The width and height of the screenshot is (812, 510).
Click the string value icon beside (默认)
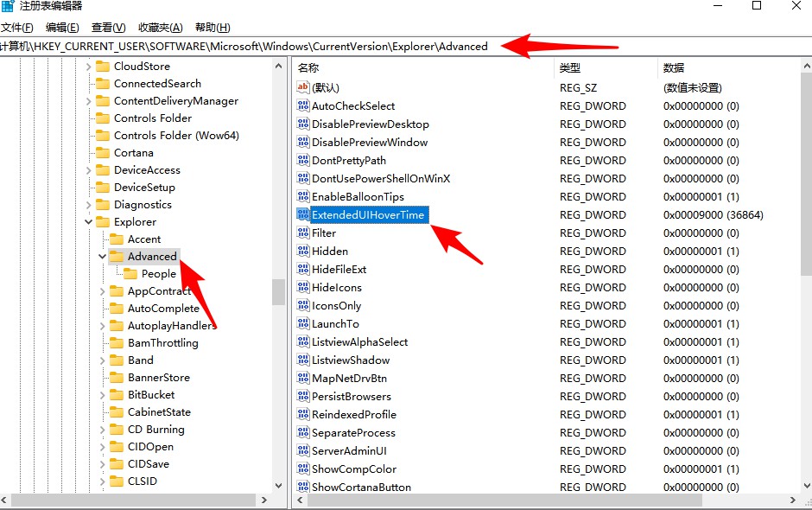pyautogui.click(x=303, y=87)
